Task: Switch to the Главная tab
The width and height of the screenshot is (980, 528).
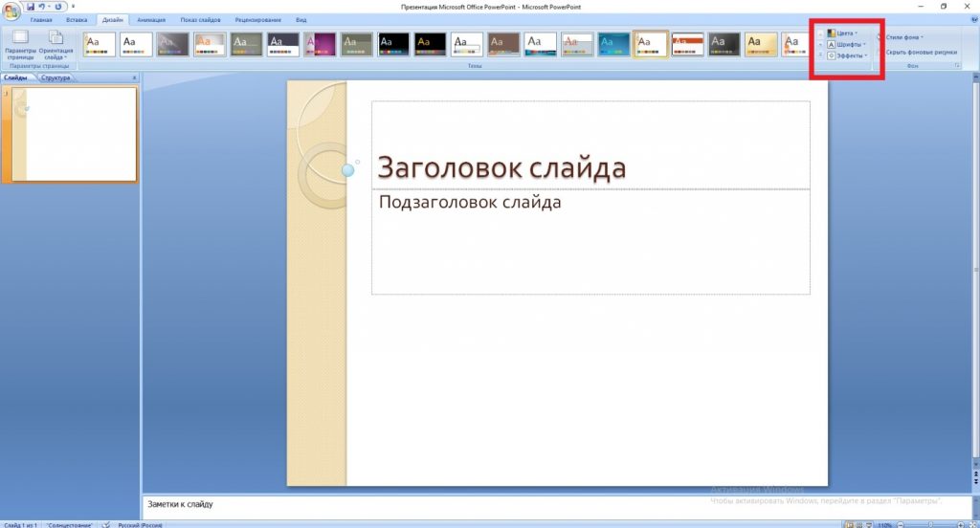Action: point(41,20)
